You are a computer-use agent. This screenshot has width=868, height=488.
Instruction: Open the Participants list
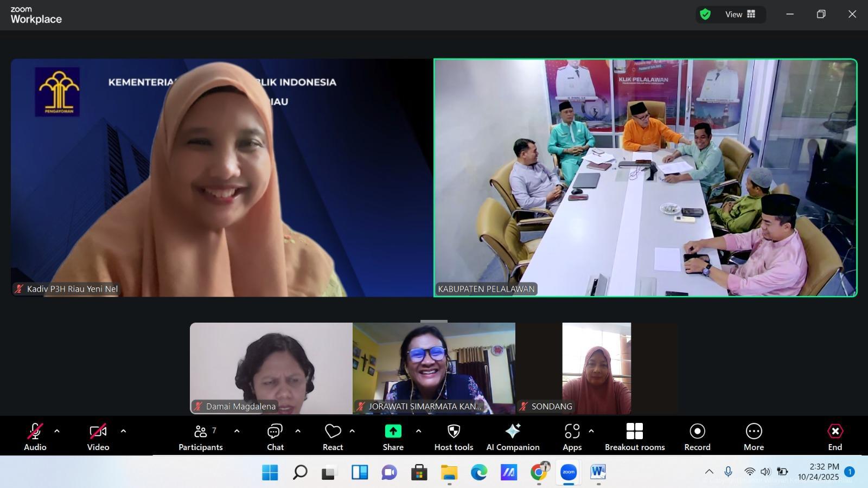[x=201, y=436]
